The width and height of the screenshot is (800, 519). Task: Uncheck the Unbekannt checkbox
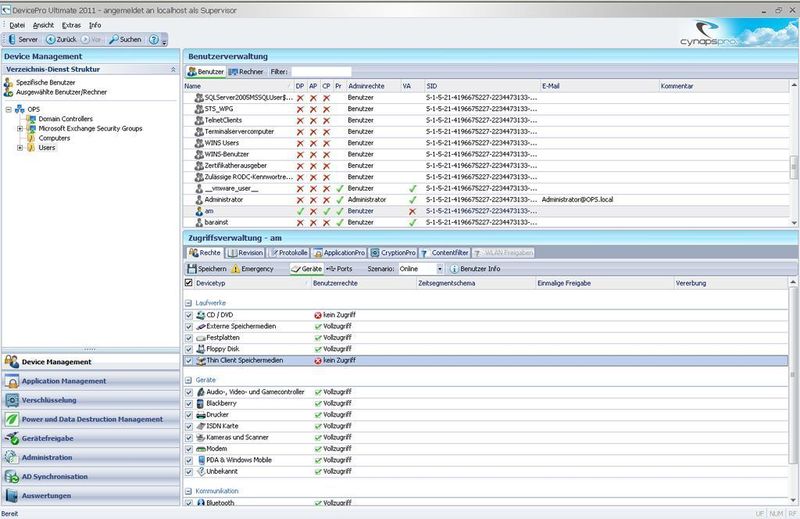coord(189,472)
